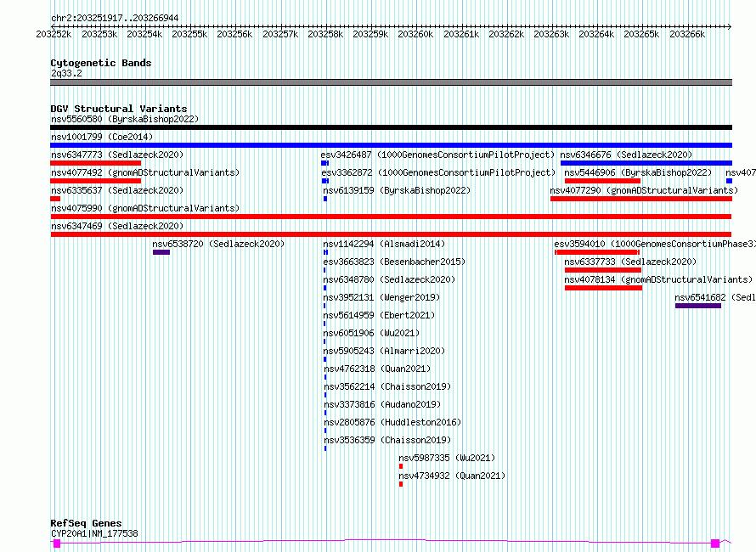Select the red bar under nsv6347773
This screenshot has height=552, width=756.
95,163
